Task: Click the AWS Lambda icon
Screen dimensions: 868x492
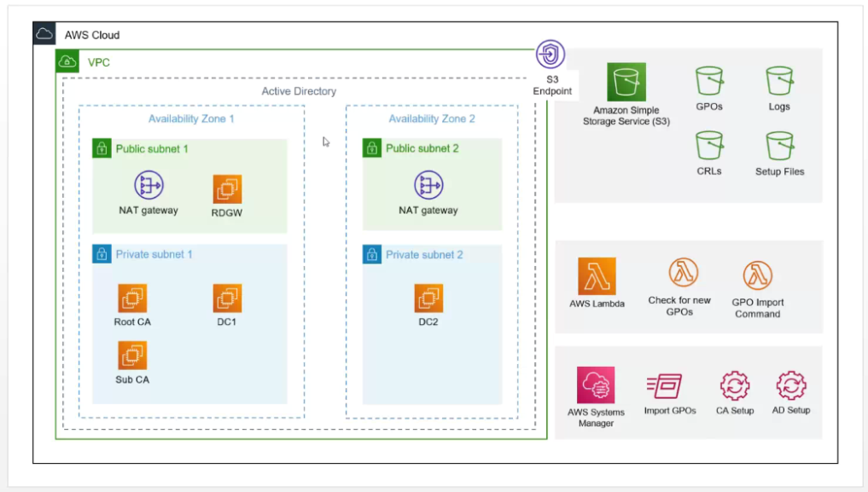Action: tap(597, 276)
